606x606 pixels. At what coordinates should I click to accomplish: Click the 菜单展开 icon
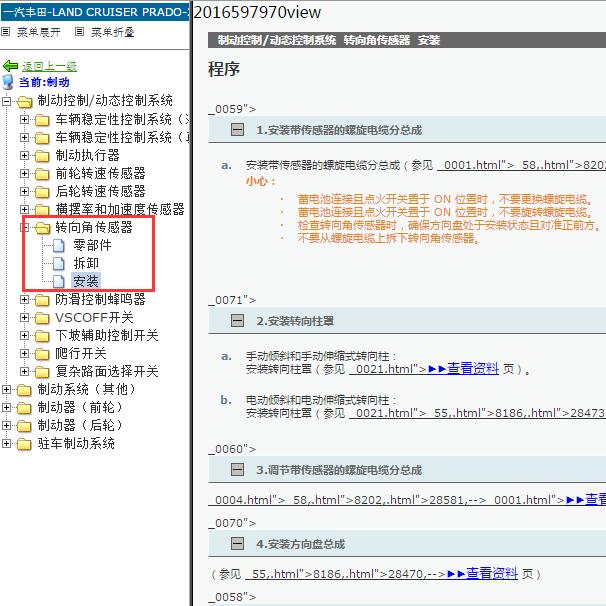pyautogui.click(x=5, y=32)
